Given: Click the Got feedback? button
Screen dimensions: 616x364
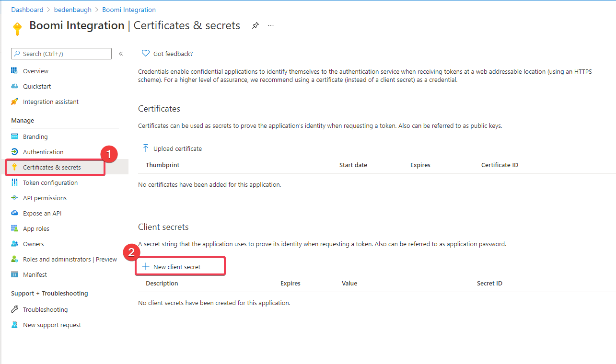Looking at the screenshot, I should click(x=167, y=54).
